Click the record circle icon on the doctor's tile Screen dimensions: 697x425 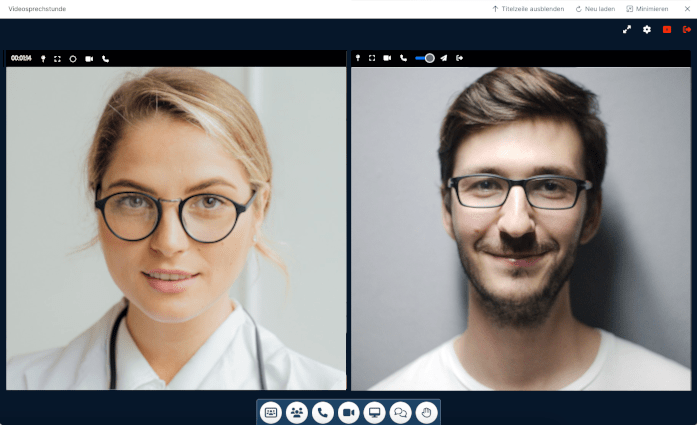point(73,59)
